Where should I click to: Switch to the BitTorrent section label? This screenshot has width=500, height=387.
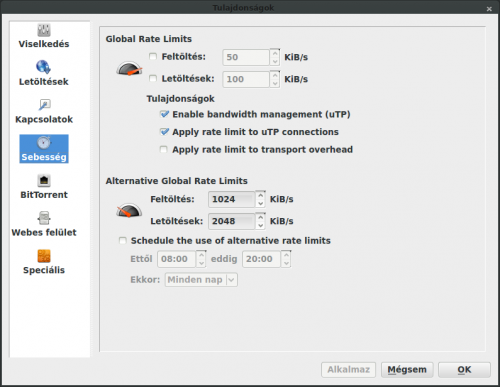tap(44, 195)
